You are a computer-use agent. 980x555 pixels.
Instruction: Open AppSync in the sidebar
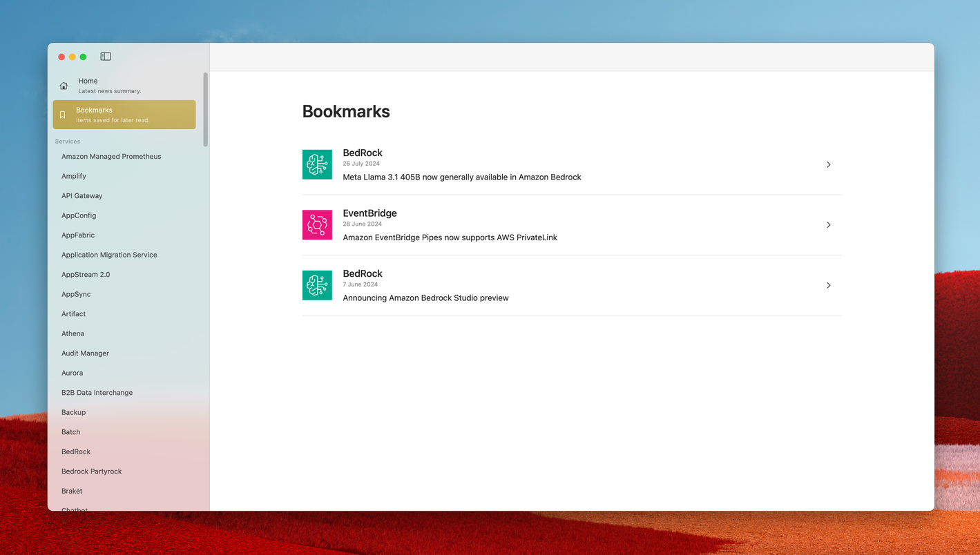click(x=76, y=294)
